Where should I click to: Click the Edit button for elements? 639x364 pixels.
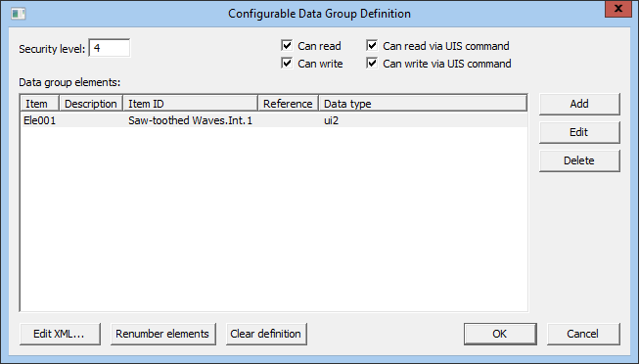pos(579,132)
